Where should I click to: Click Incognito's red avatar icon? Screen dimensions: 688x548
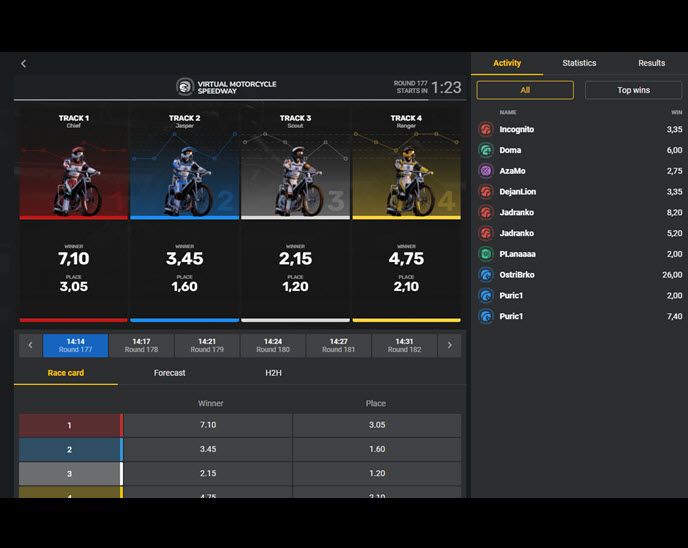[485, 130]
